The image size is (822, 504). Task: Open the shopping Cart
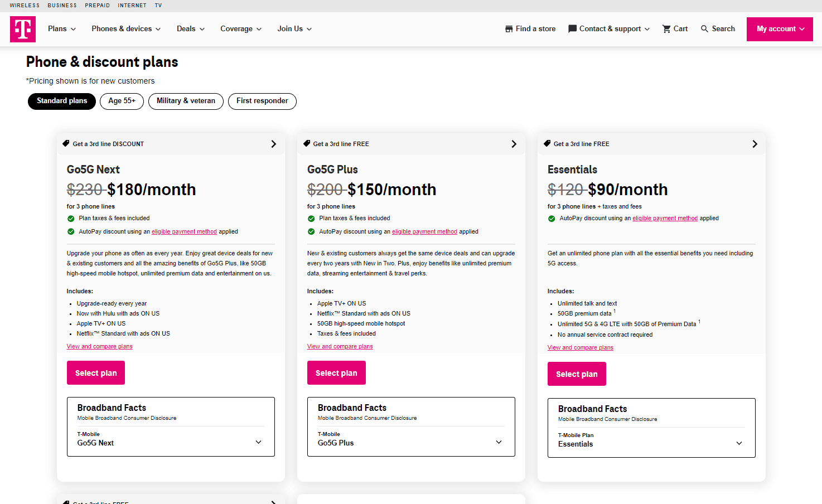tap(675, 29)
